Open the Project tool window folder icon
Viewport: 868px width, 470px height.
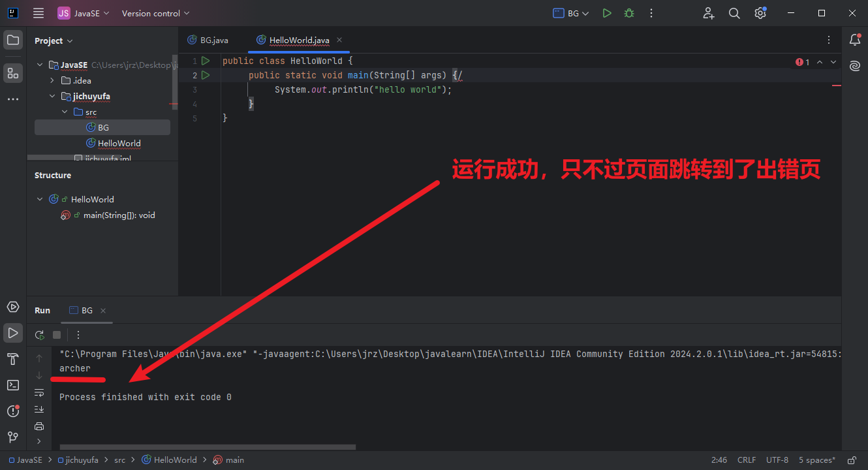[13, 40]
